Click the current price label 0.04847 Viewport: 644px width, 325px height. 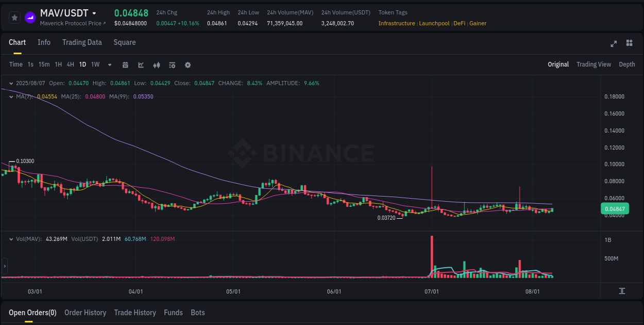pyautogui.click(x=615, y=208)
